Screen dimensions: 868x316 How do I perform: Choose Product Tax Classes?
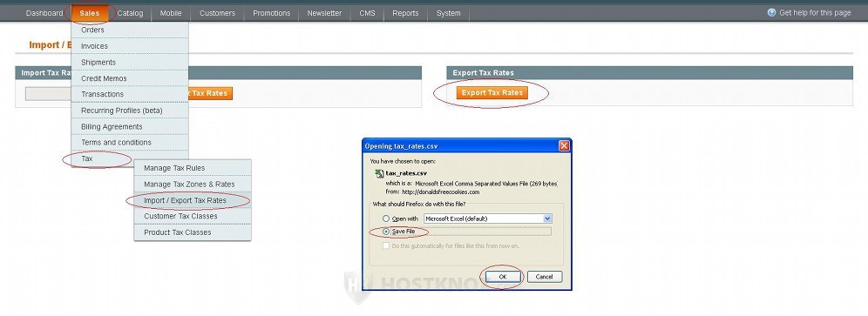pyautogui.click(x=193, y=232)
